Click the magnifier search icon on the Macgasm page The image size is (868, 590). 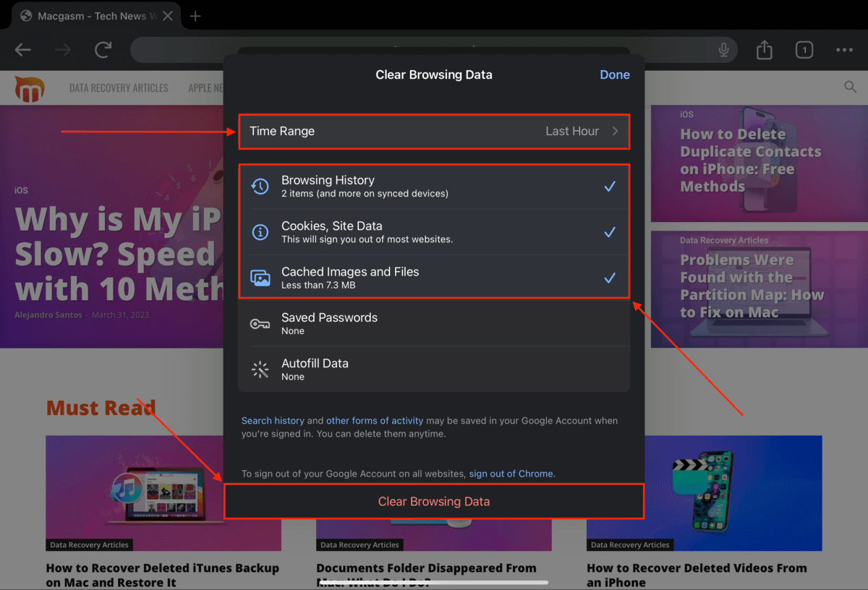point(850,87)
